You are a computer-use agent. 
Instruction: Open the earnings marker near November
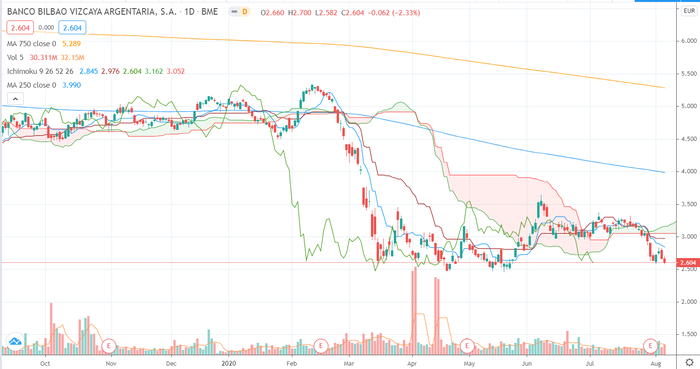coord(108,346)
